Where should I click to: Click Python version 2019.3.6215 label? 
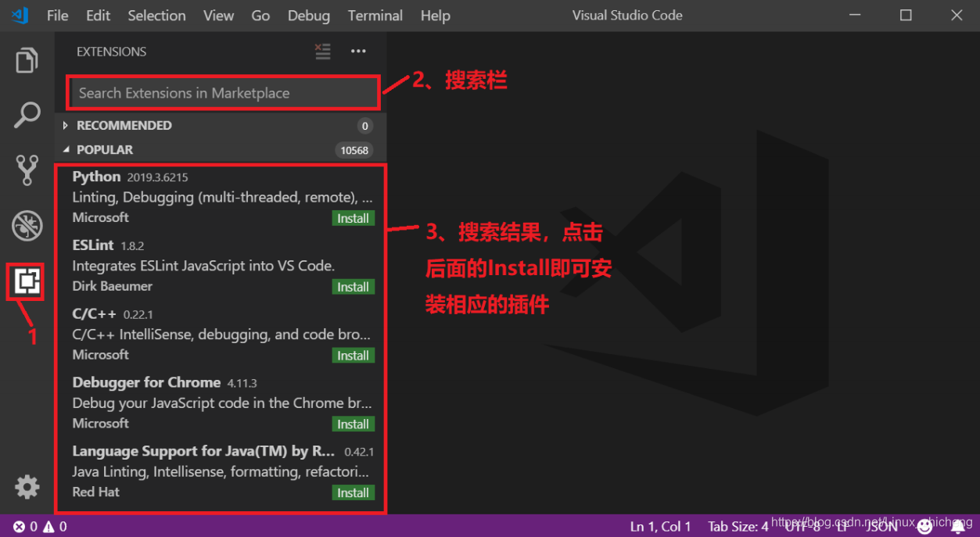[158, 177]
